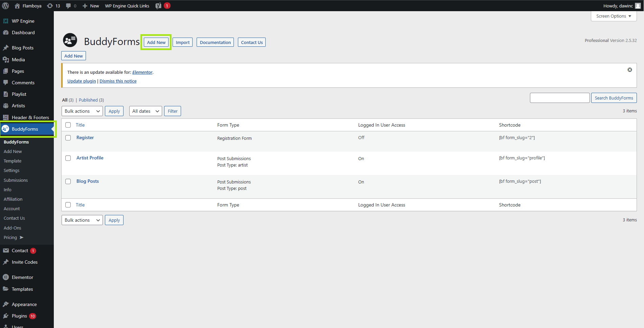
Task: Click the Header & Footers icon
Action: 6,117
